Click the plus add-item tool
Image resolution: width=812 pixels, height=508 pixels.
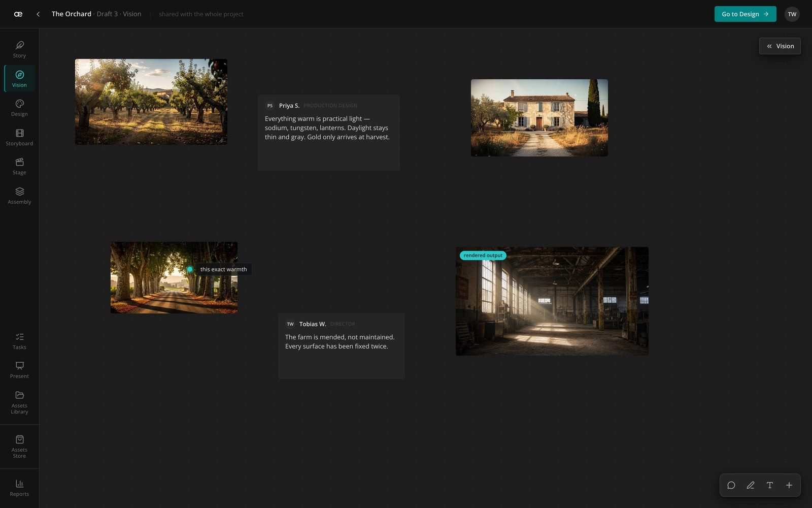click(789, 485)
